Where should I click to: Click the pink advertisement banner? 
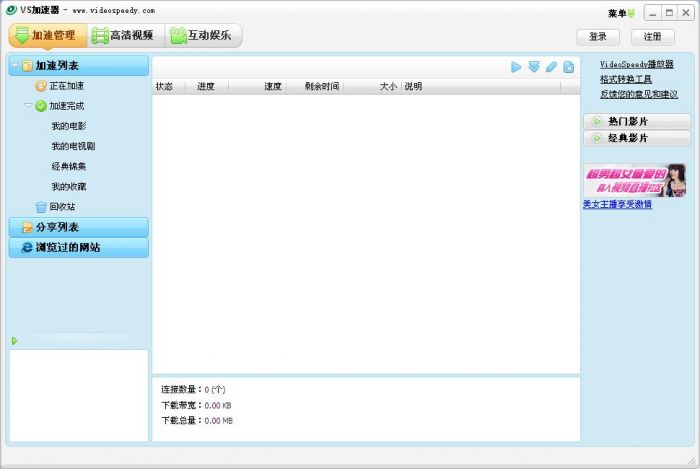[634, 180]
